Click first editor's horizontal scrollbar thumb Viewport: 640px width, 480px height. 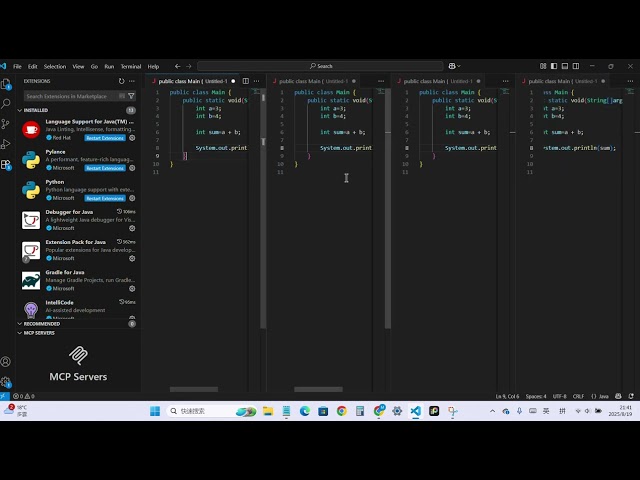(x=194, y=389)
